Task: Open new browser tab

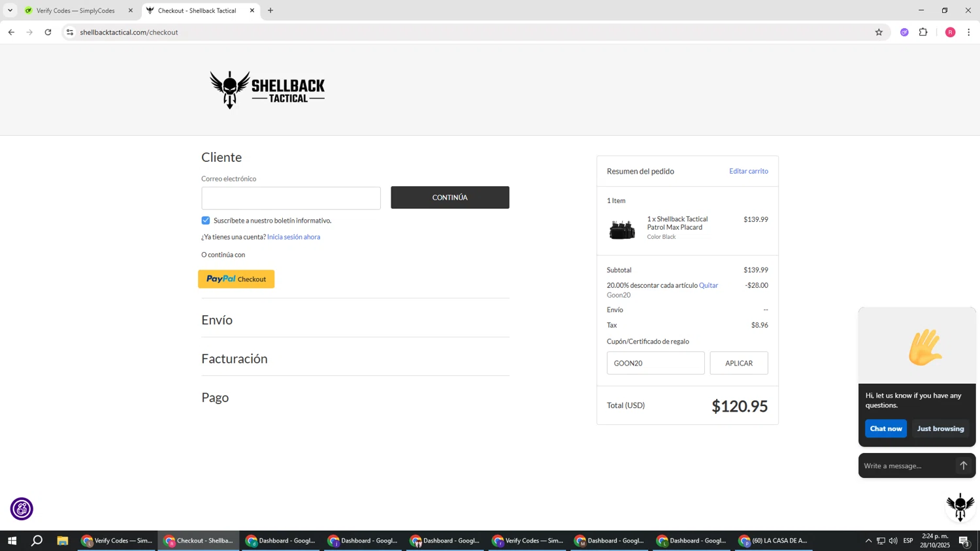Action: tap(270, 10)
